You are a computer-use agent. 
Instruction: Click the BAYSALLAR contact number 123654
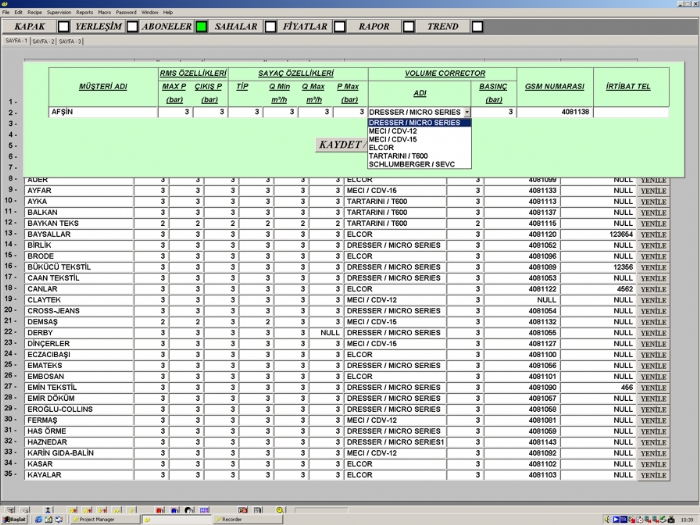[621, 234]
